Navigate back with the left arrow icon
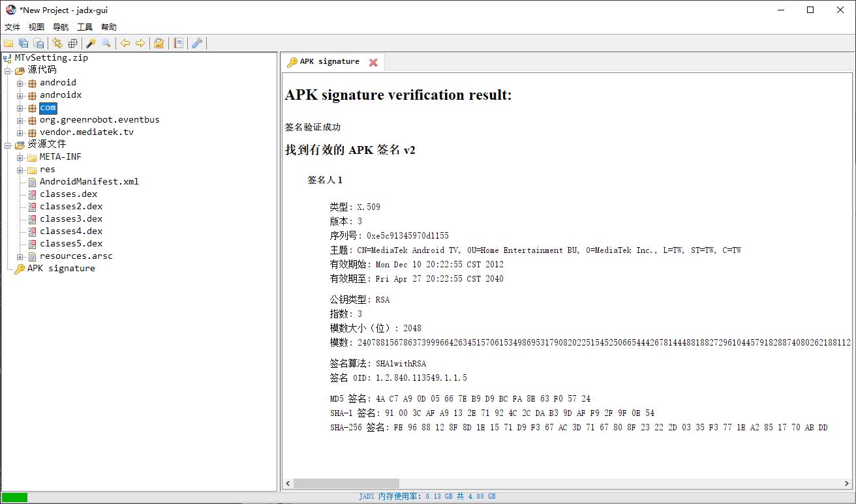The image size is (856, 504). tap(125, 43)
